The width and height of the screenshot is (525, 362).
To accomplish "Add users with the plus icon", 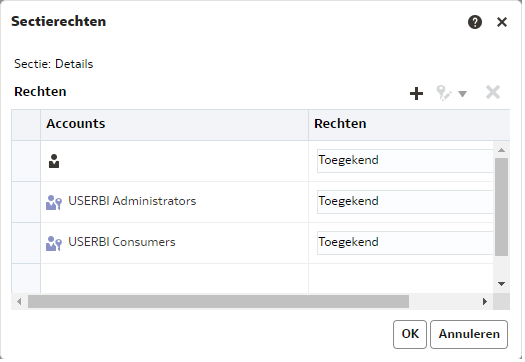I will point(416,93).
